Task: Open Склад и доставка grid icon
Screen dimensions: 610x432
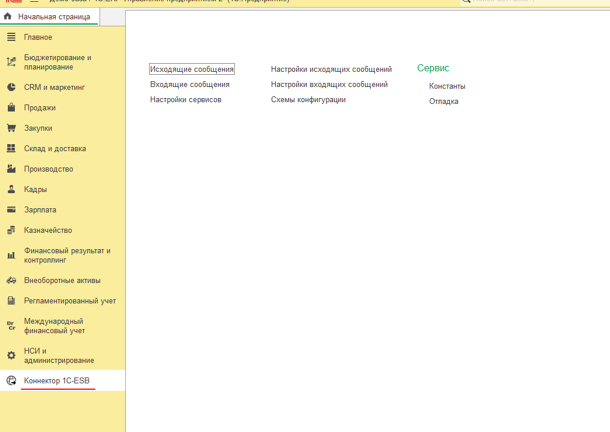Action: point(11,149)
